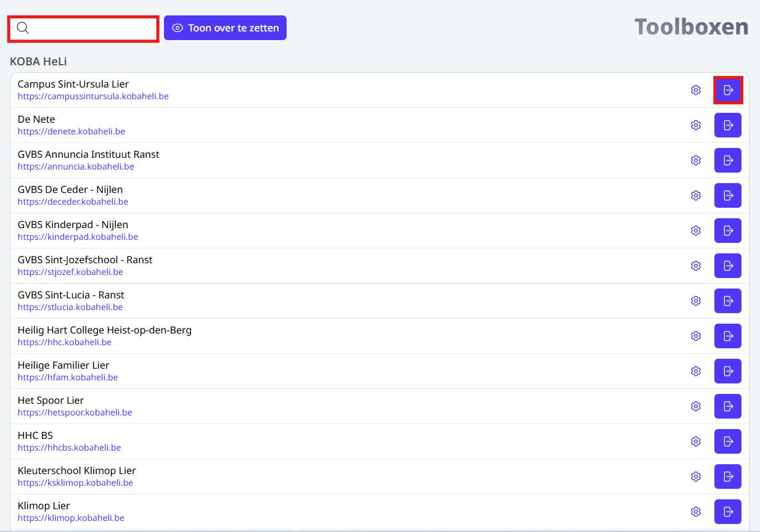Image resolution: width=760 pixels, height=532 pixels.
Task: Open settings gear for GVBS Kinderpad - Nijlen
Action: coord(696,231)
